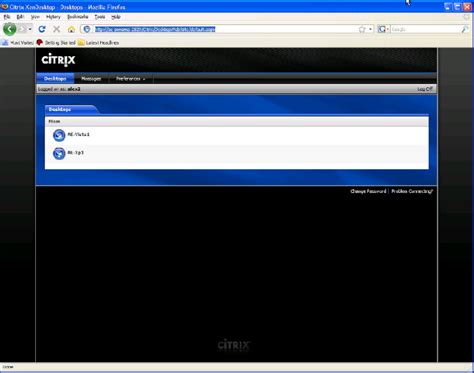
Task: Launch desktop via the first row's icon
Action: coord(59,135)
